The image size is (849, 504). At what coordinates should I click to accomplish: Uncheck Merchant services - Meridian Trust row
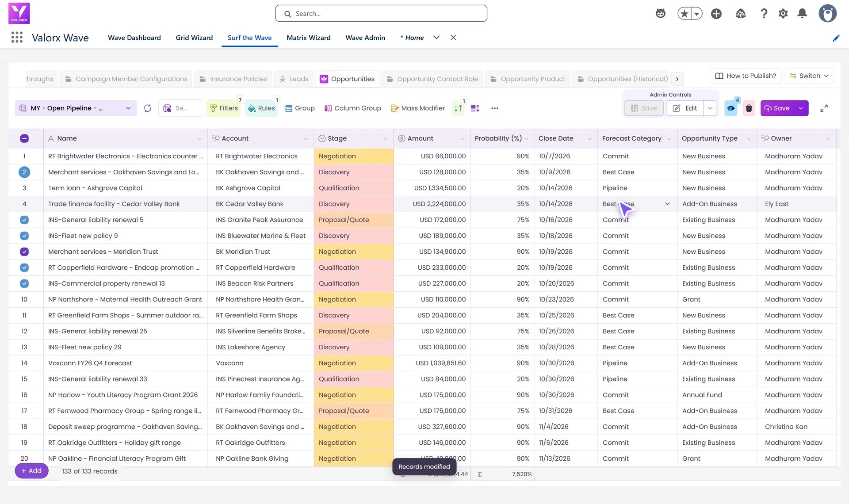[x=24, y=252]
